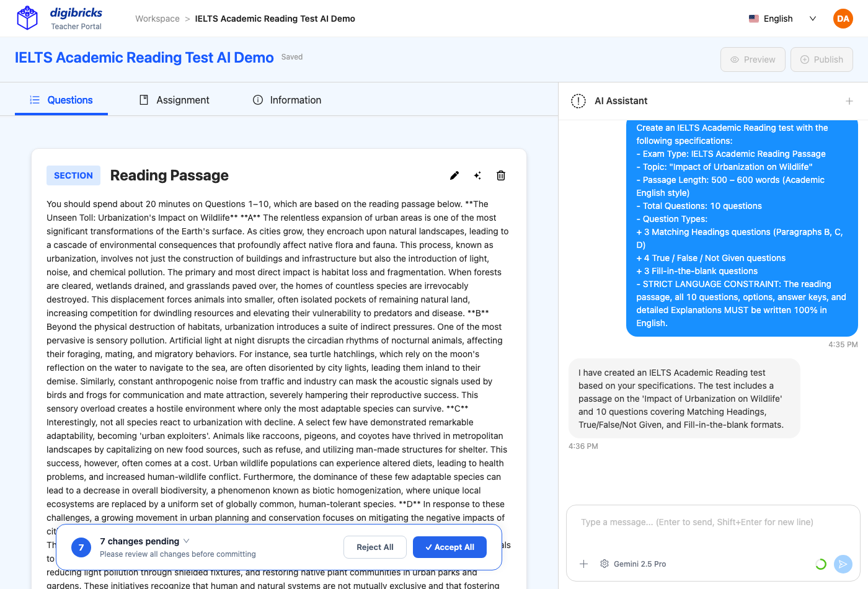Click the Reject All button
Viewport: 868px width, 589px height.
[375, 547]
